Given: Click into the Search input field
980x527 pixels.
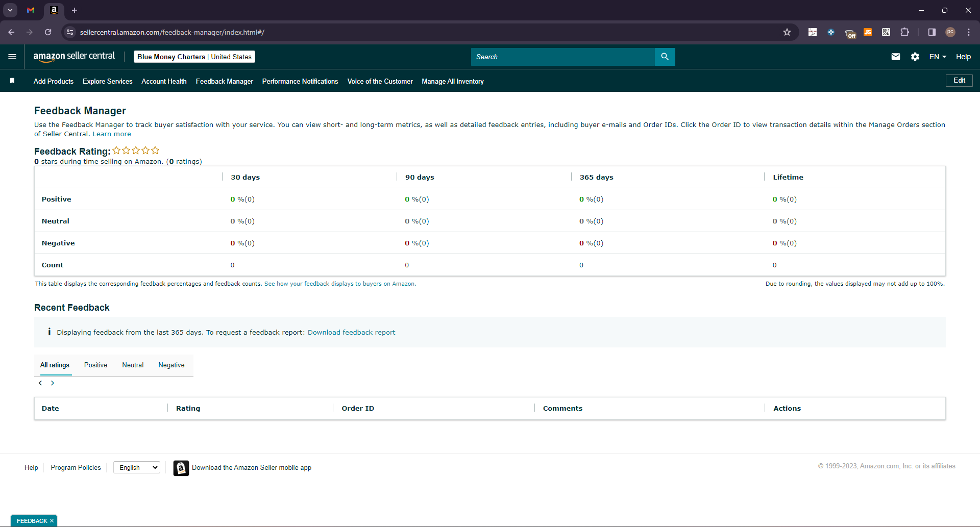Looking at the screenshot, I should (x=563, y=57).
